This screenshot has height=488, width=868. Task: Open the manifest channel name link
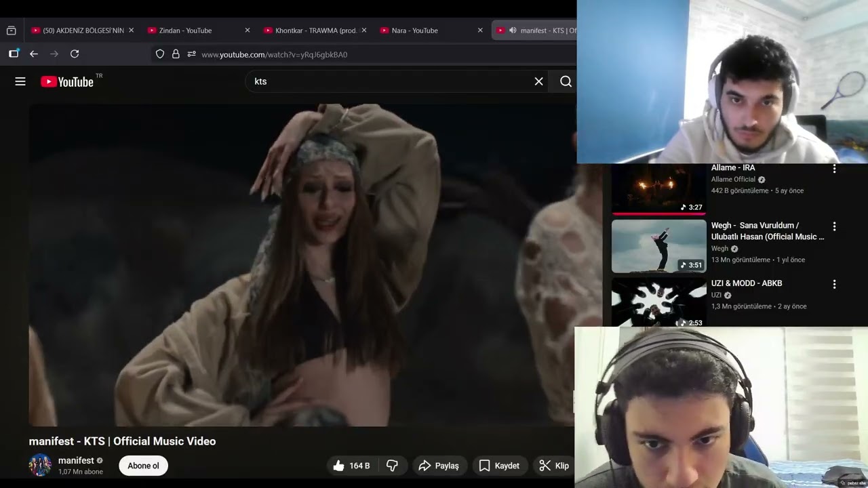76,460
